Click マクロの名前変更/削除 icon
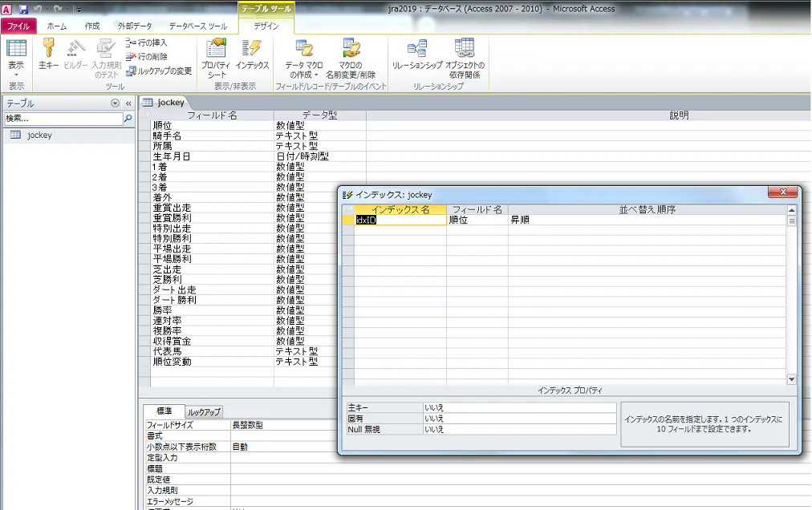This screenshot has height=510, width=812. (x=351, y=59)
